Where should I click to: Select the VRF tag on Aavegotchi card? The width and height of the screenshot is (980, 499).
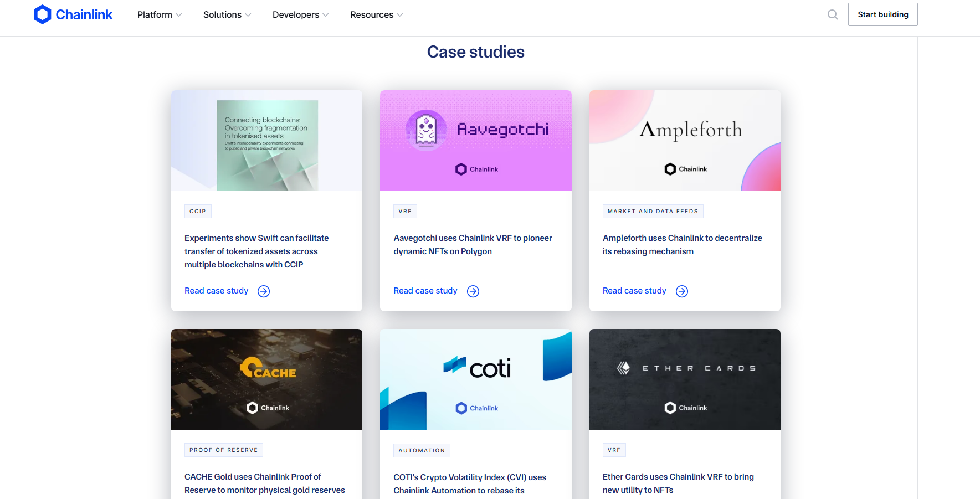(405, 211)
